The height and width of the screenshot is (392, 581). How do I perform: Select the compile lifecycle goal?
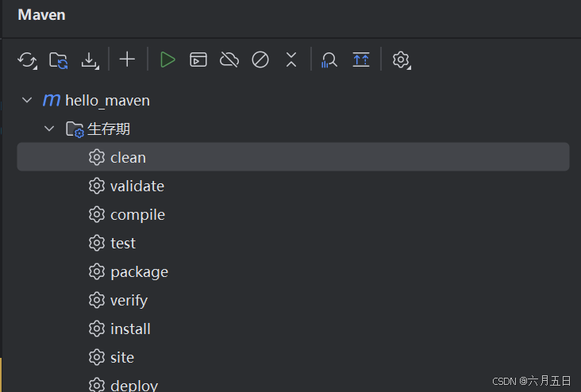[293, 214]
